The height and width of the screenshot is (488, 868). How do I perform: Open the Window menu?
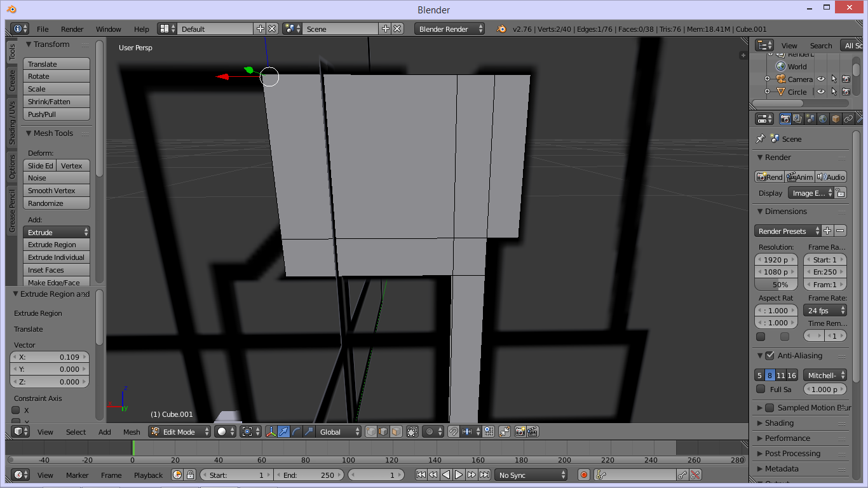click(x=109, y=29)
